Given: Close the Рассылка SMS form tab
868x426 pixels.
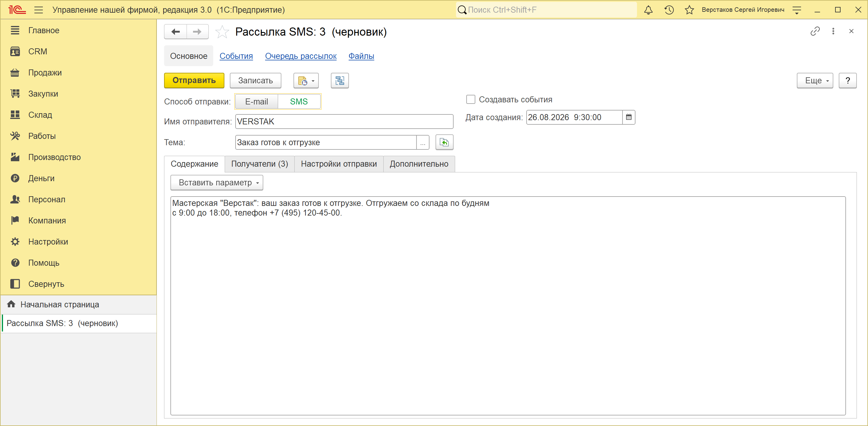Looking at the screenshot, I should click(851, 31).
